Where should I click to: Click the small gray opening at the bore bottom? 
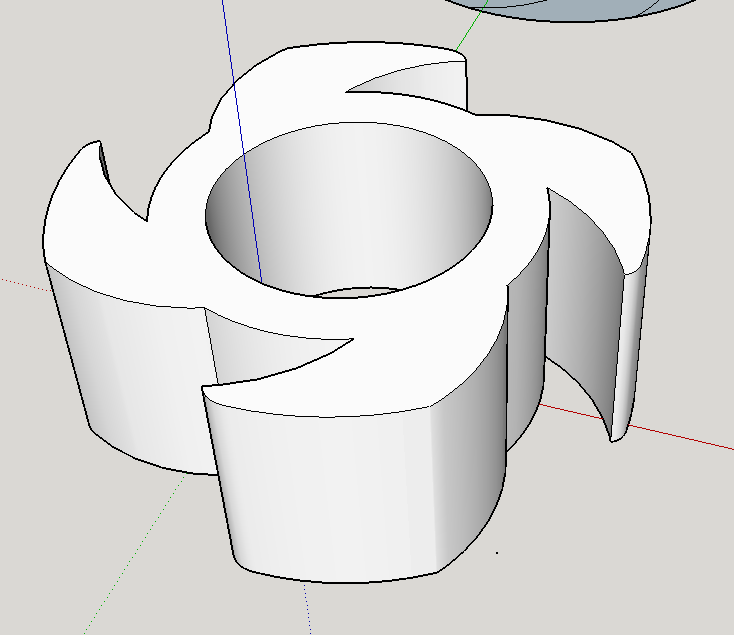[x=356, y=293]
